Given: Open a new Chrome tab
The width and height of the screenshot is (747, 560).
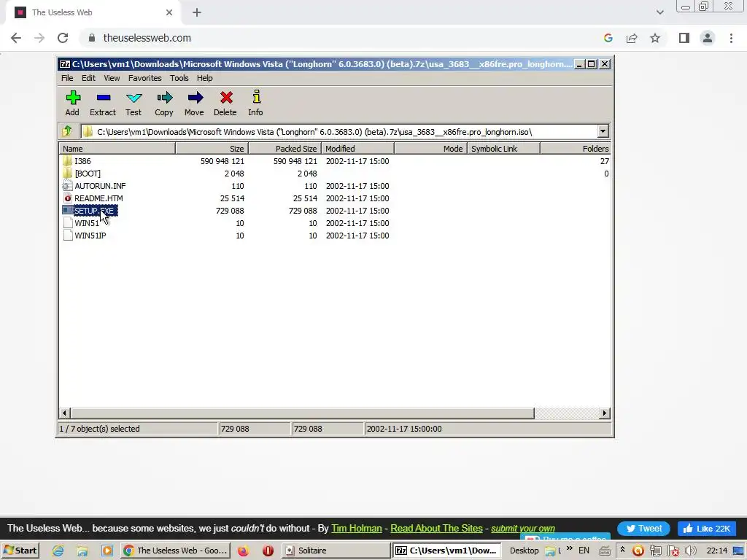Looking at the screenshot, I should [x=197, y=12].
